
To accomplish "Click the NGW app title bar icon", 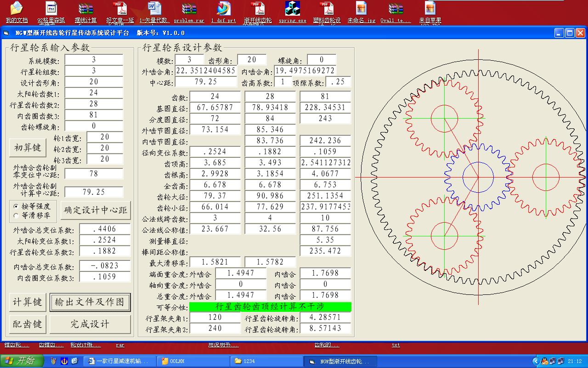I will (x=6, y=33).
